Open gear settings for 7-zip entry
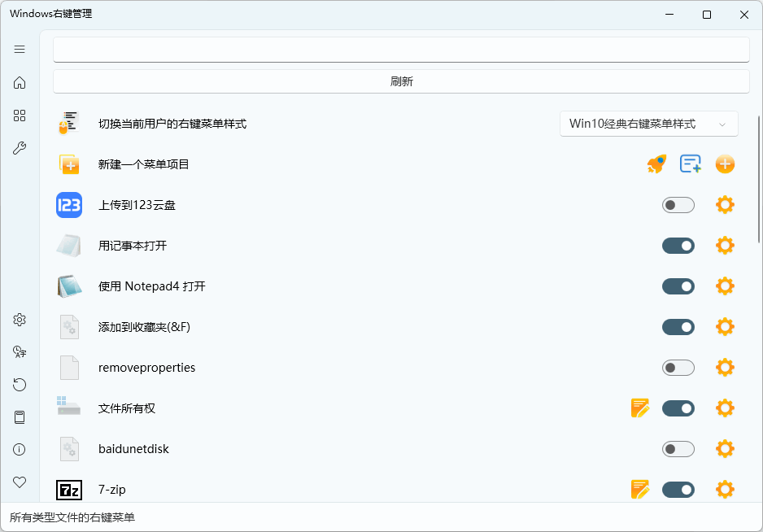This screenshot has height=532, width=763. click(725, 489)
